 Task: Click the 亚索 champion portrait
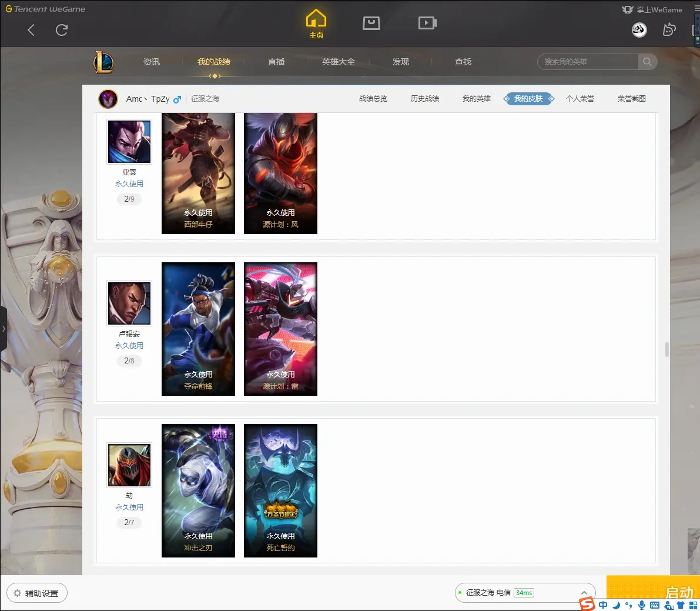tap(129, 142)
